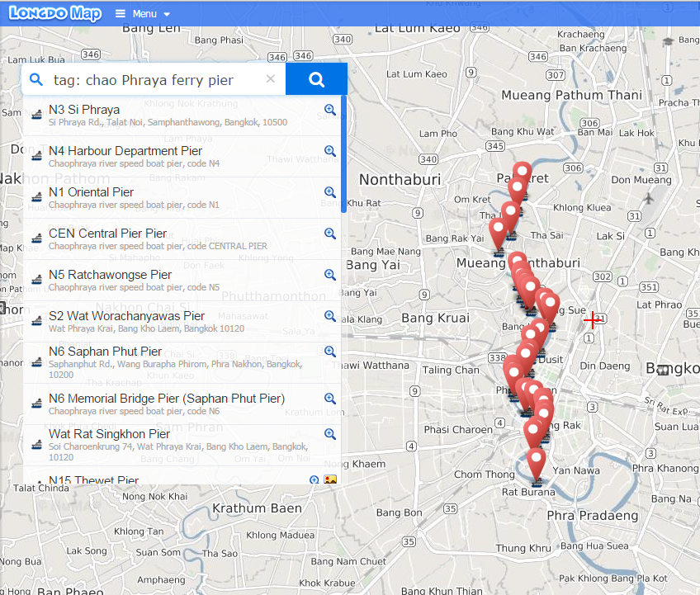Viewport: 700px width, 595px height.
Task: Open the Menu dropdown
Action: [143, 14]
